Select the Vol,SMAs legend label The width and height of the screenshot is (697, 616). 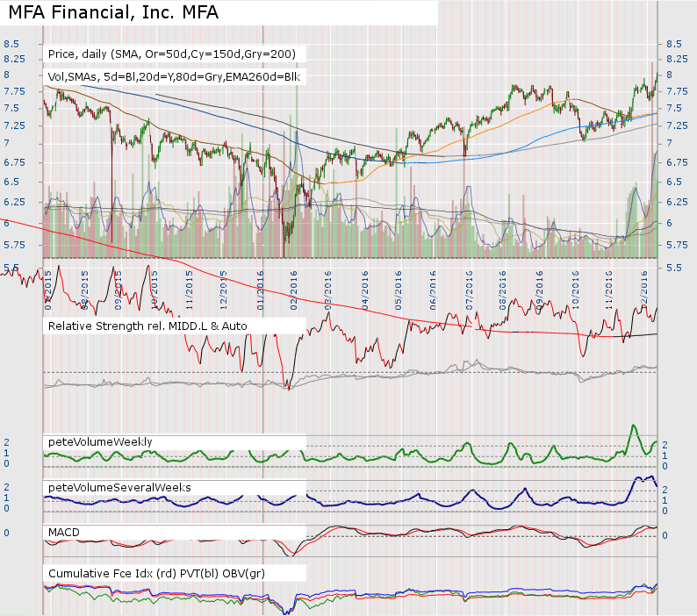174,77
